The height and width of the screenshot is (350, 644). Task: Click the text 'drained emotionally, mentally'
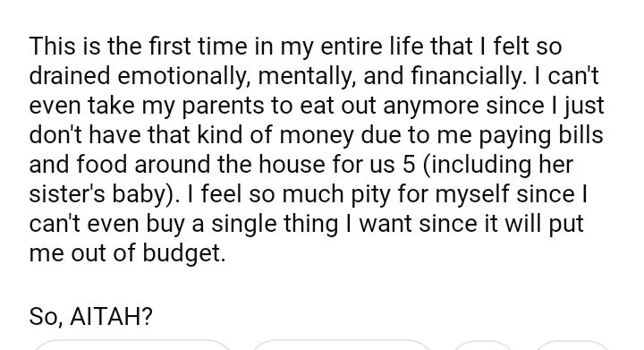point(192,76)
